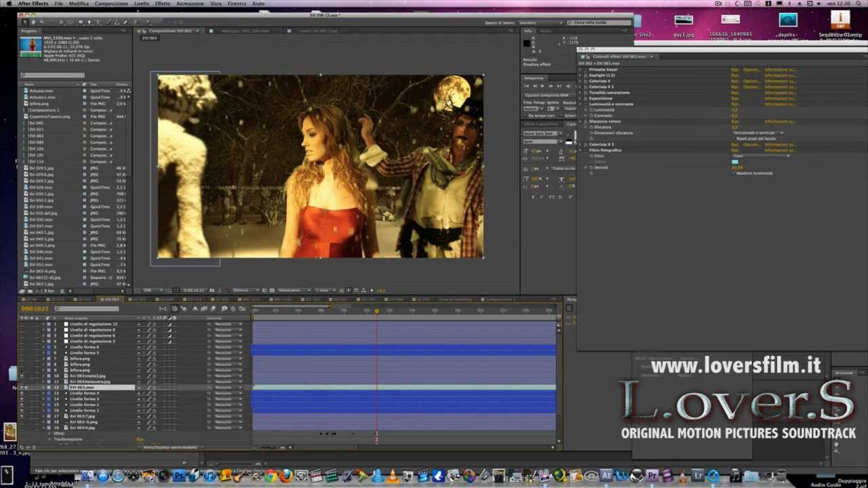Image resolution: width=868 pixels, height=488 pixels.
Task: Open the Effetto menu
Action: pos(163,3)
